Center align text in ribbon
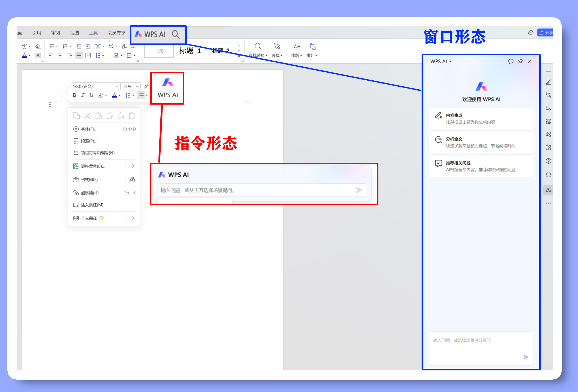The width and height of the screenshot is (578, 392). click(x=60, y=55)
